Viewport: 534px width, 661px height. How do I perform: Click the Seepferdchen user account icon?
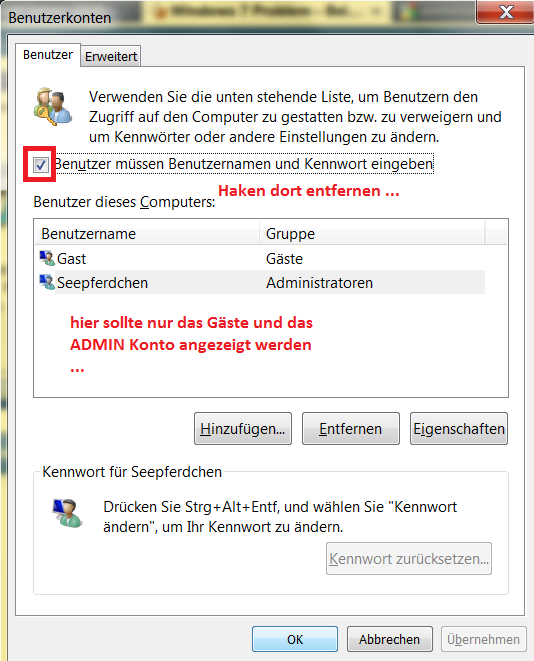(47, 282)
